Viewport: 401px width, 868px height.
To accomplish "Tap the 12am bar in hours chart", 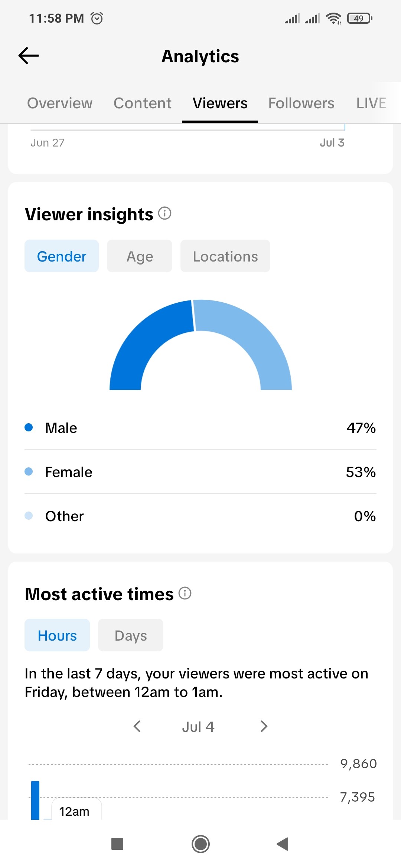I will tap(35, 800).
